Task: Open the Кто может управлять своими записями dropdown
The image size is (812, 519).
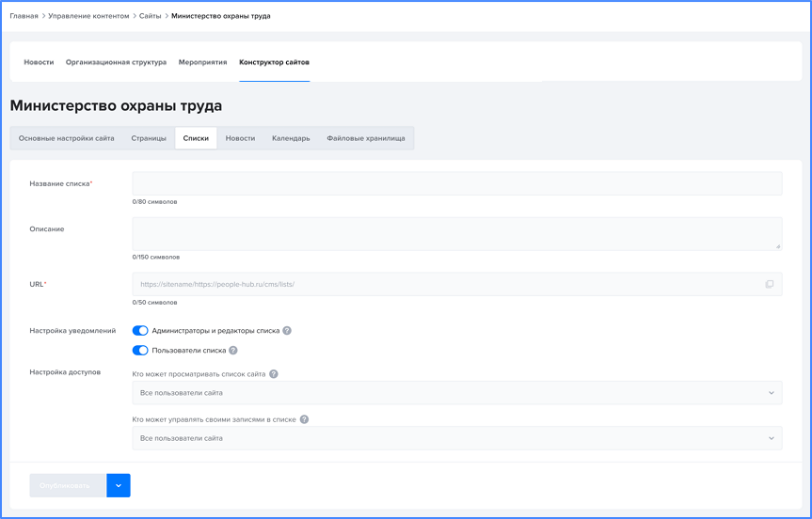Action: (x=456, y=438)
